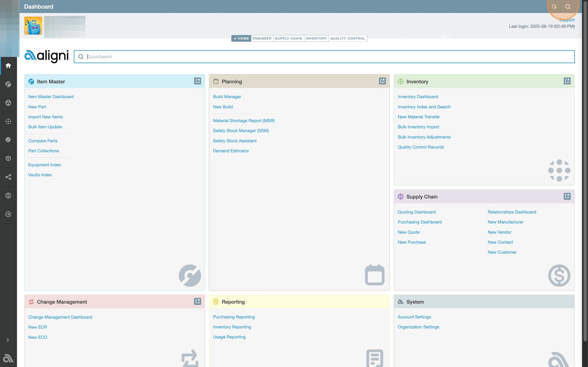Click the New ECR link
Screen dimensions: 588x367
click(38, 327)
